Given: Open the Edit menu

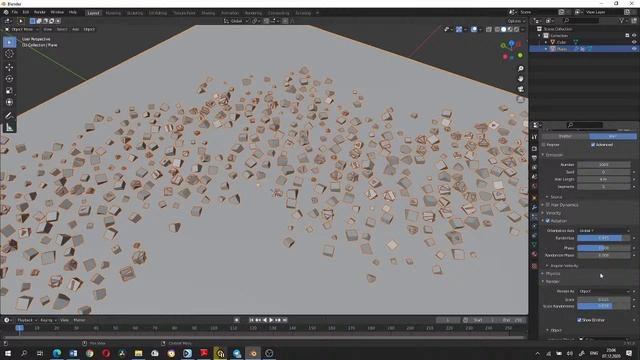Looking at the screenshot, I should tap(26, 12).
